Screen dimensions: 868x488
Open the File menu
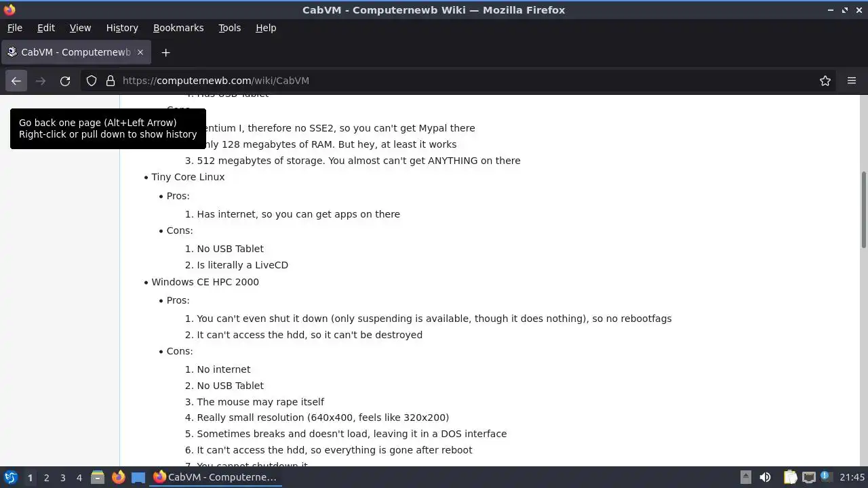(15, 28)
